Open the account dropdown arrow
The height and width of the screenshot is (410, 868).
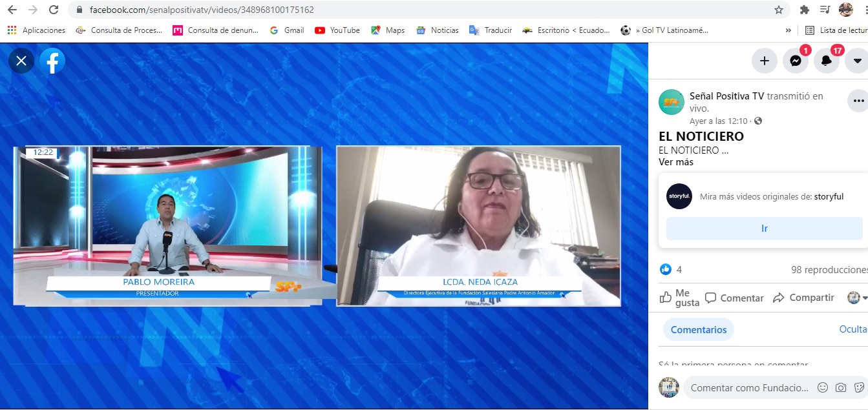click(x=858, y=61)
